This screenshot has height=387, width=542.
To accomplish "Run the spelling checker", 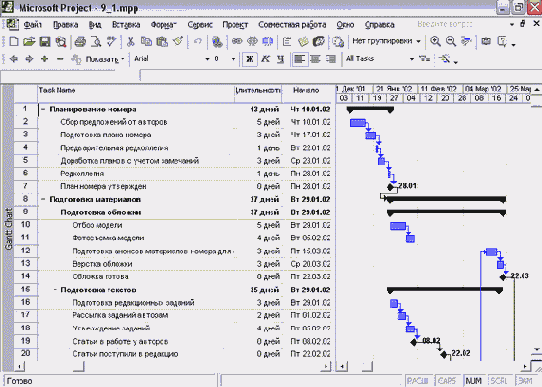I will click(111, 42).
